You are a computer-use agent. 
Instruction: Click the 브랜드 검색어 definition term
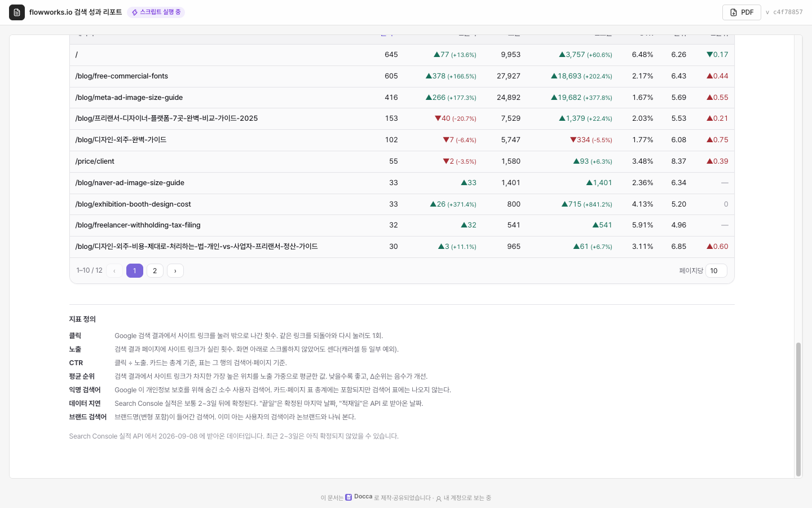pyautogui.click(x=88, y=417)
